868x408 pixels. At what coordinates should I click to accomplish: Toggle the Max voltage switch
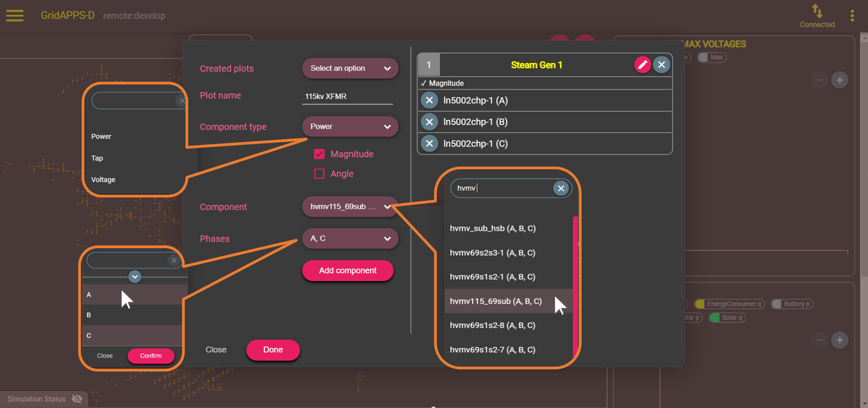coord(703,57)
